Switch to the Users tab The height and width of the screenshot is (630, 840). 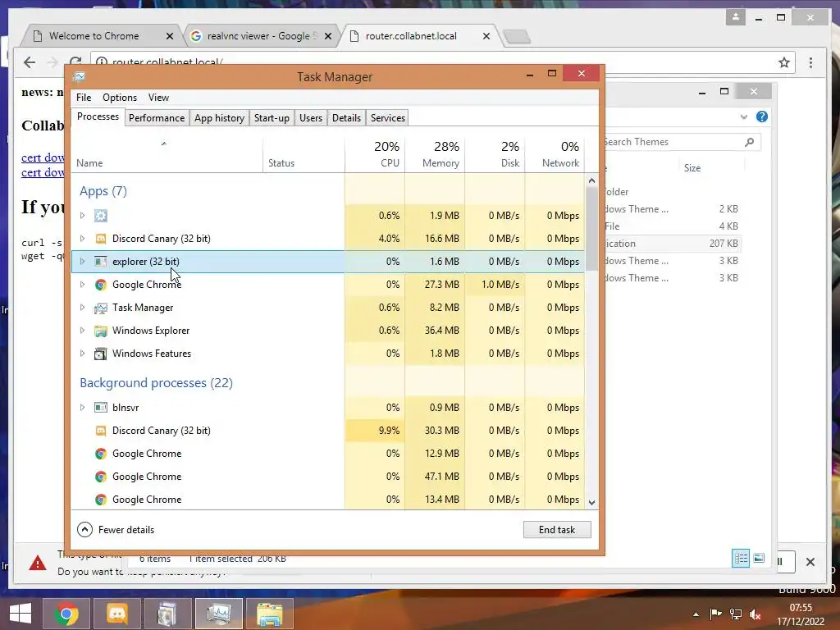[x=311, y=118]
